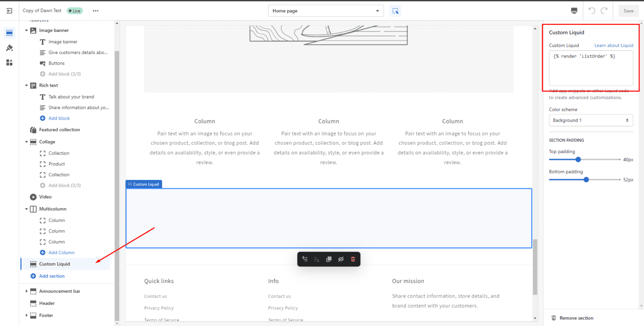The image size is (644, 326).
Task: Click the Remove section button
Action: click(572, 318)
